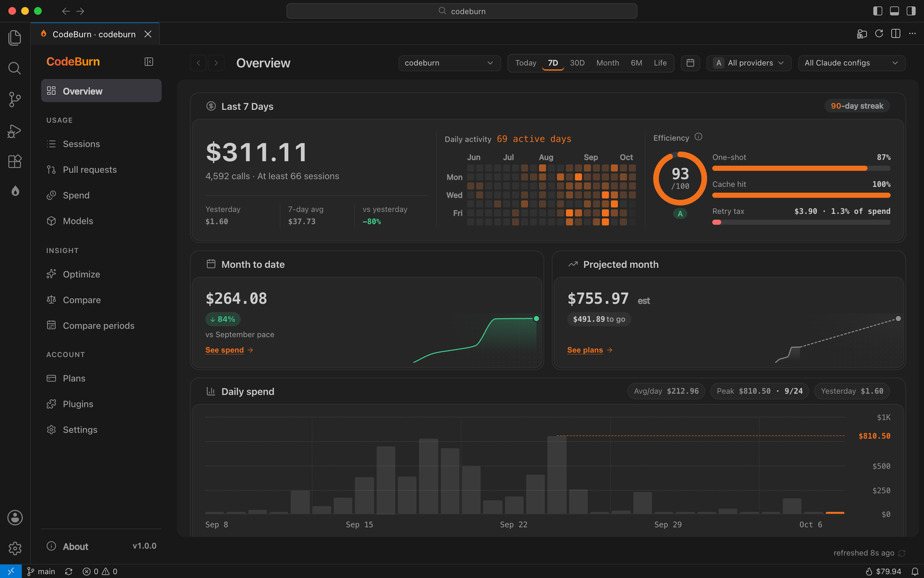Image resolution: width=924 pixels, height=578 pixels.
Task: Select the 6M time range
Action: 636,63
